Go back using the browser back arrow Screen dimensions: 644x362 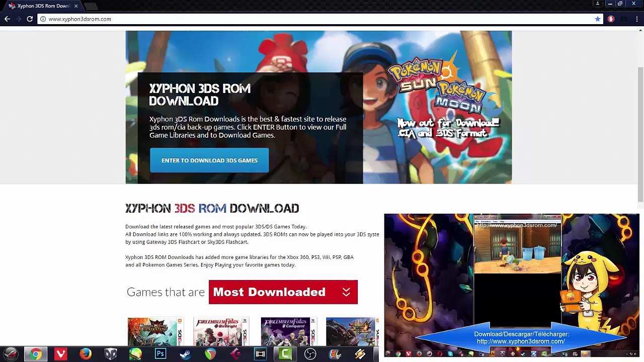point(7,19)
